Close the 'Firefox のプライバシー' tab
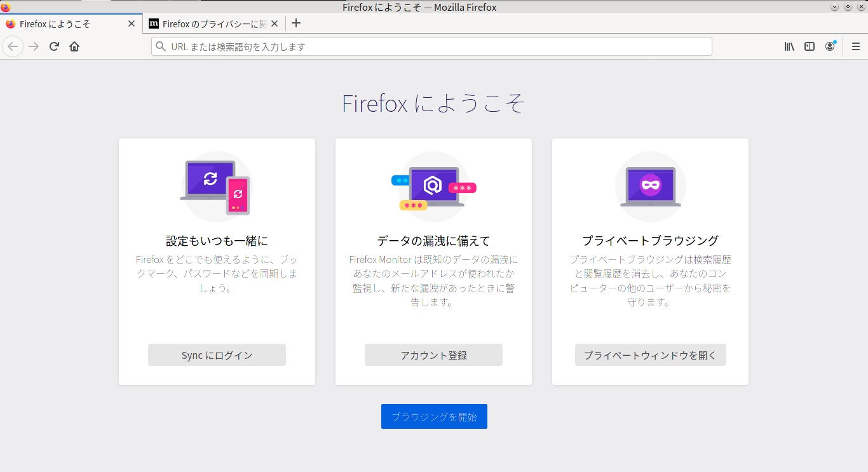868x472 pixels. tap(275, 24)
